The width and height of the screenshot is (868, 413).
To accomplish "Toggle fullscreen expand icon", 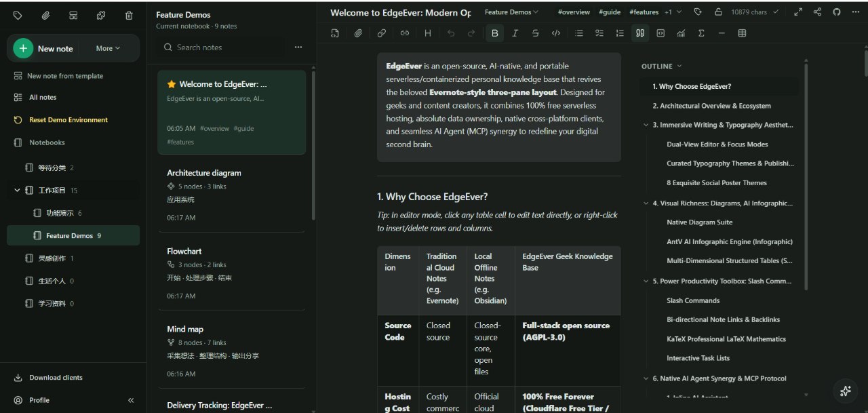I will pyautogui.click(x=798, y=12).
